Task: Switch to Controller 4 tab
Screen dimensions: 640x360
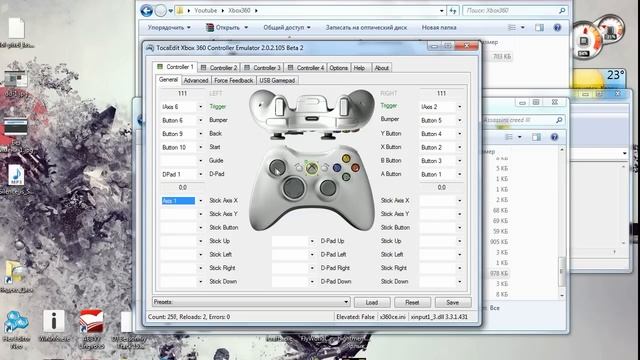Action: [x=306, y=68]
